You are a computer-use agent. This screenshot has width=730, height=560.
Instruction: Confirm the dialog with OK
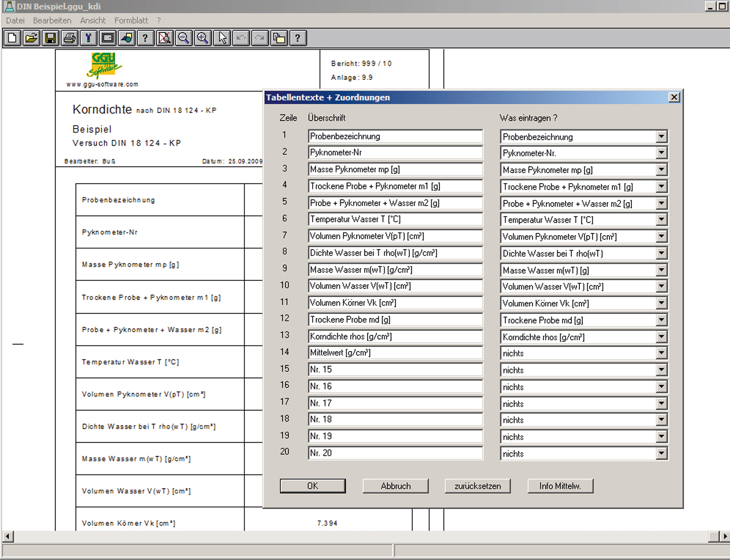313,486
